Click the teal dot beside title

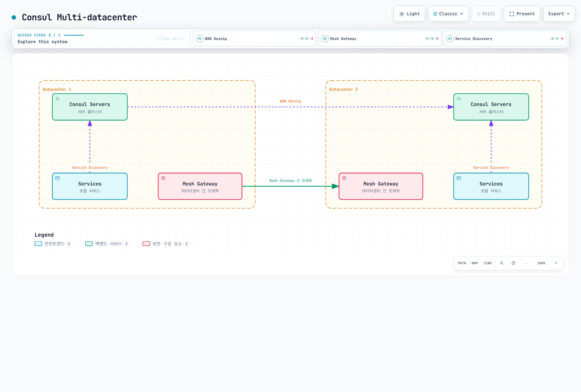(x=14, y=17)
